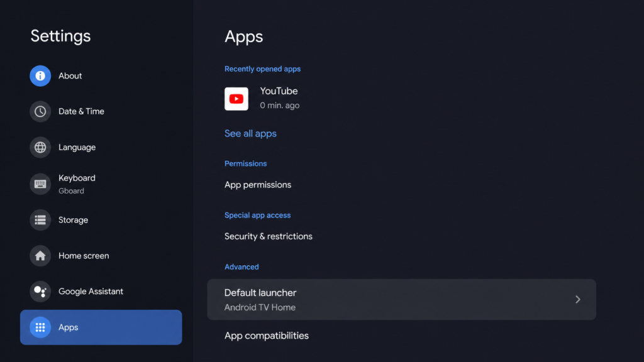
Task: Click the Storage icon in the sidebar
Action: [x=40, y=220]
